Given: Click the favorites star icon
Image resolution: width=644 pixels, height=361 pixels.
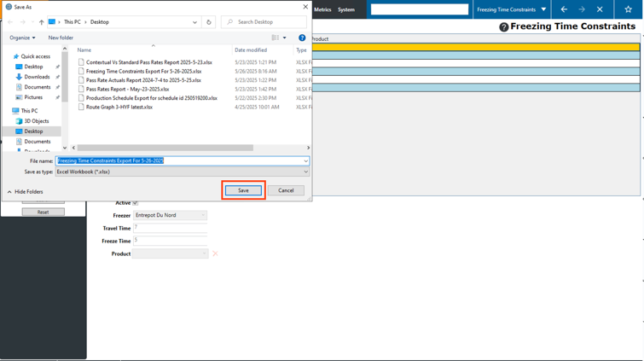Looking at the screenshot, I should [x=628, y=9].
